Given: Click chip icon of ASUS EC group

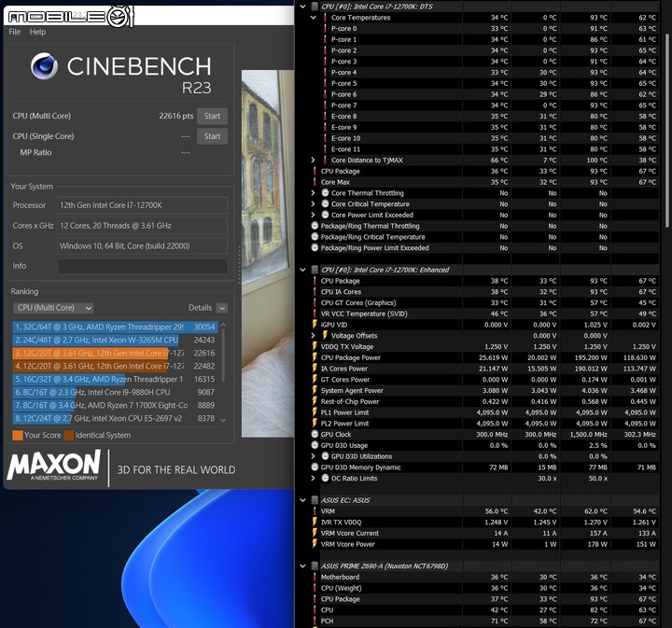Looking at the screenshot, I should click(315, 500).
